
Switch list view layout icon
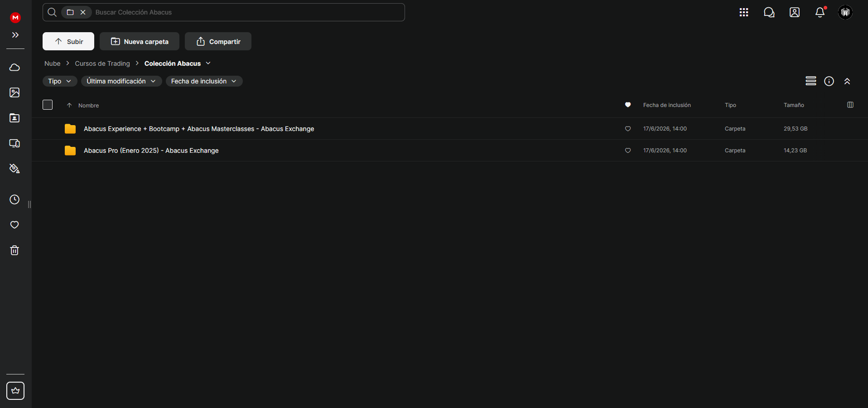click(x=811, y=81)
